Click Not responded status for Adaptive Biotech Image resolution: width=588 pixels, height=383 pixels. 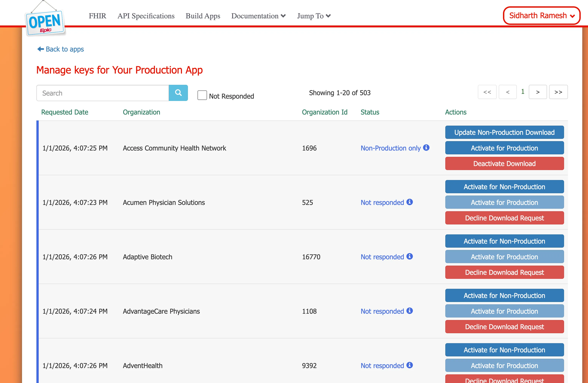(x=382, y=257)
